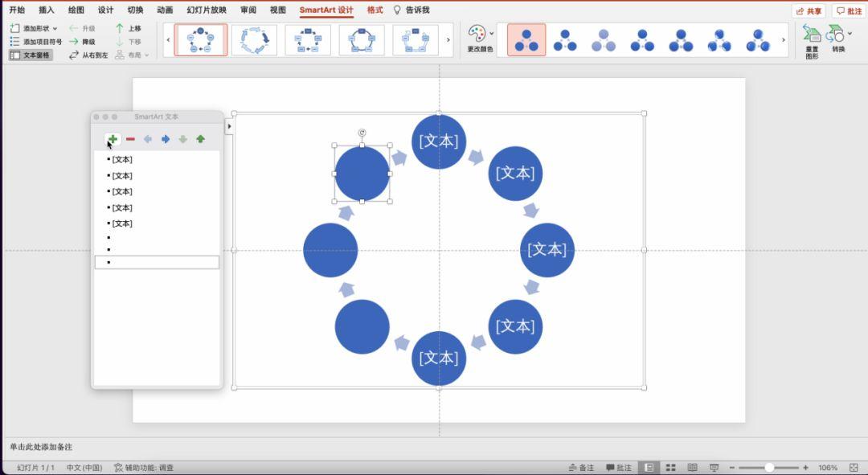This screenshot has width=868, height=475.
Task: Toggle 从右到左 right-to-left layout
Action: click(88, 55)
